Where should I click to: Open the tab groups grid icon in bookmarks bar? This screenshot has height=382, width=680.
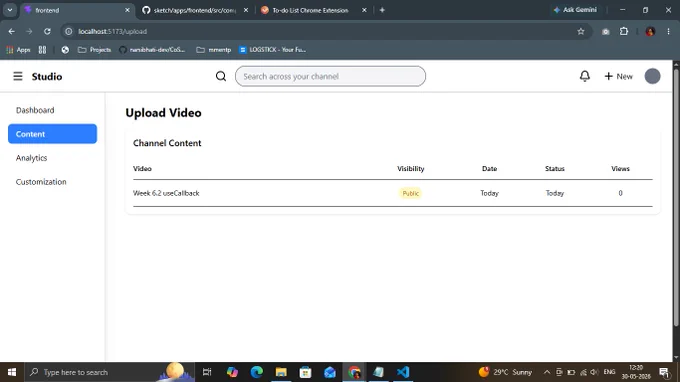42,50
